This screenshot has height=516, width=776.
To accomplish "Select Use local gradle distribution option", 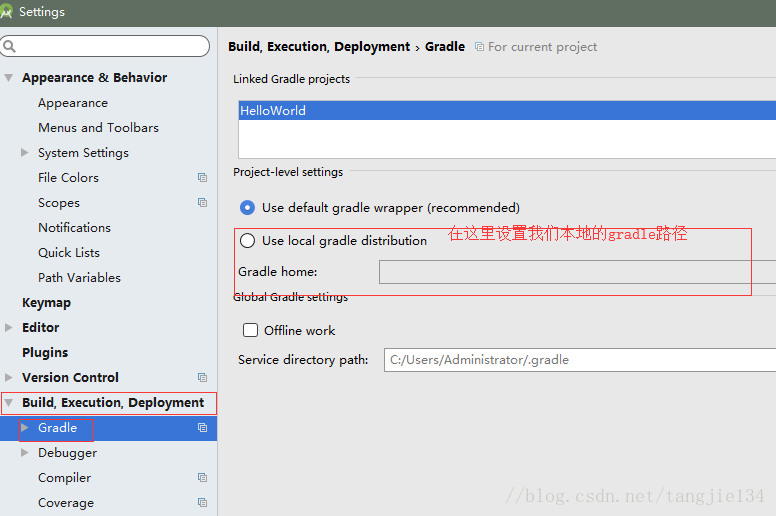I will pos(247,241).
